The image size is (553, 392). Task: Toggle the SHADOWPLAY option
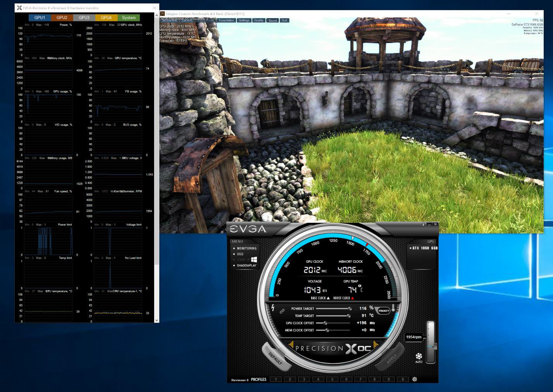tap(247, 265)
